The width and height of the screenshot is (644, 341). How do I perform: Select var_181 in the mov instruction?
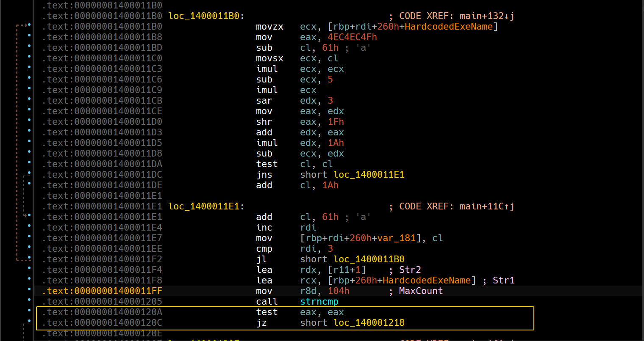[396, 238]
